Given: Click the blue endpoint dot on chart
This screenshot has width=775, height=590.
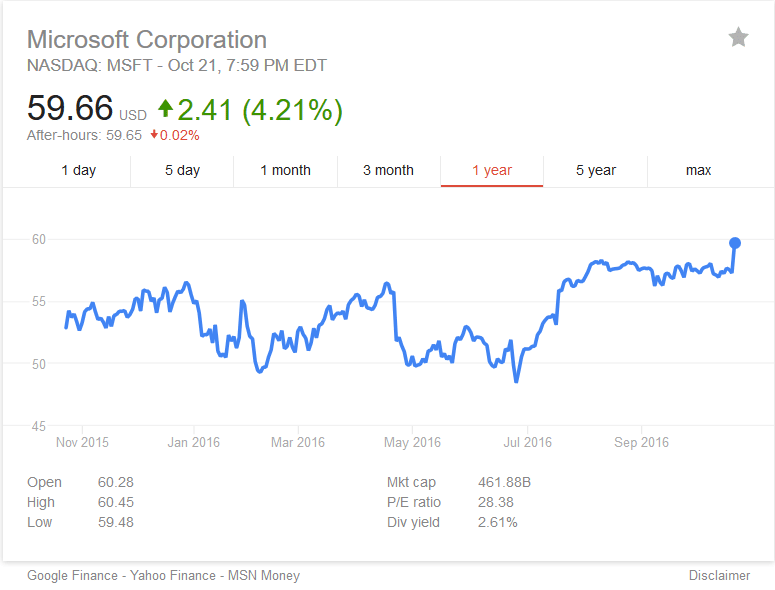Looking at the screenshot, I should [x=735, y=243].
